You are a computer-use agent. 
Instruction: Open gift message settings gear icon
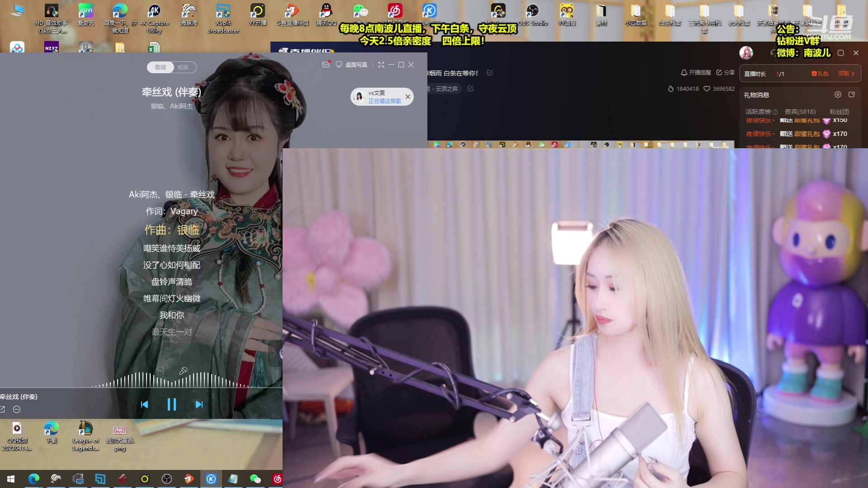838,94
